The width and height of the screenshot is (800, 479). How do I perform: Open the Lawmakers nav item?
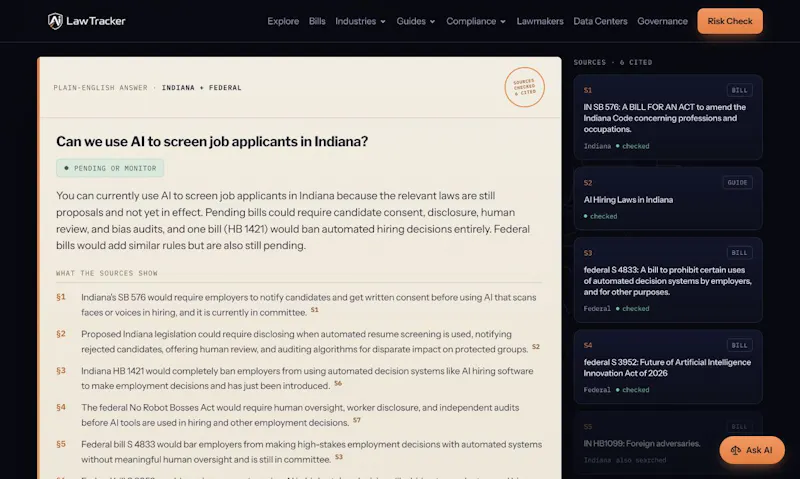pos(540,21)
